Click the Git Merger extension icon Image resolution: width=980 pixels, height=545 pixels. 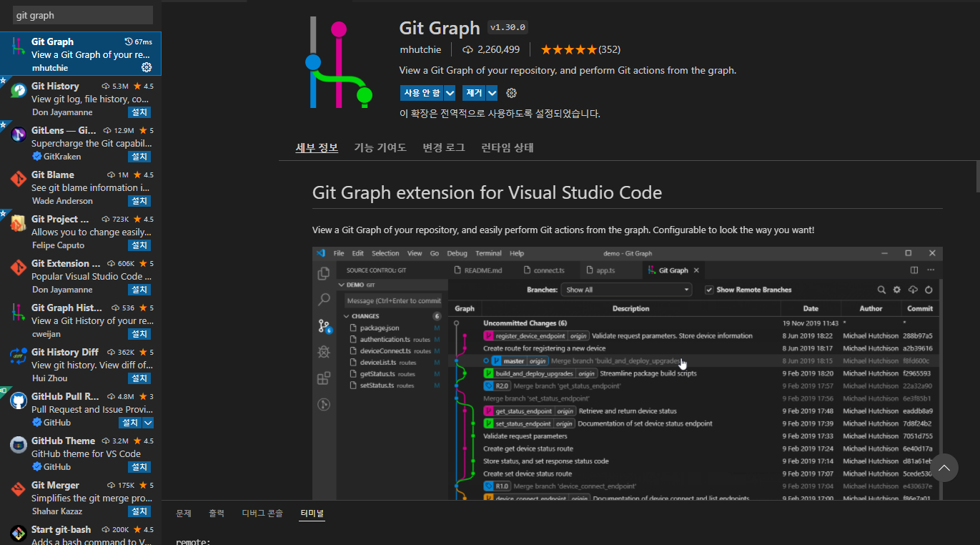(x=19, y=491)
